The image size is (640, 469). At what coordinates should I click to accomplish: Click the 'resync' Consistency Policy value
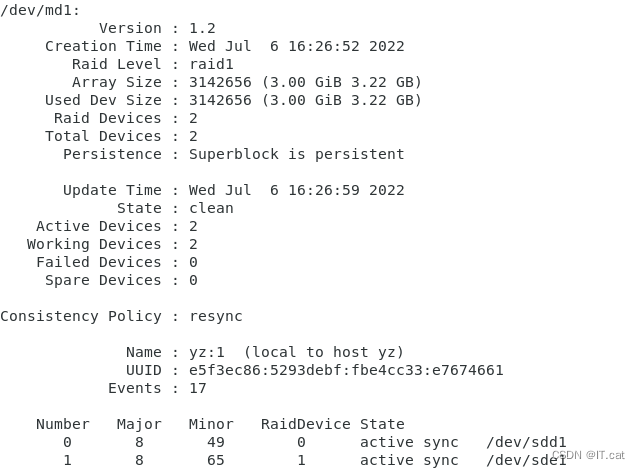tap(216, 316)
